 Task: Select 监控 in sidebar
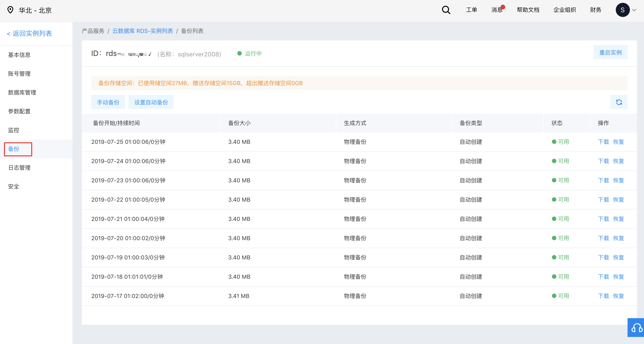point(14,130)
